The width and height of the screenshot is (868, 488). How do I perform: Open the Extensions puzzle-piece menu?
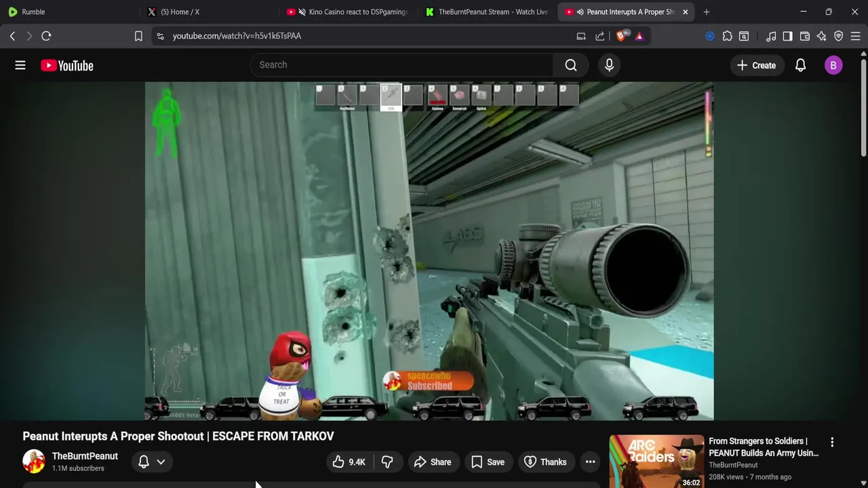[x=727, y=36]
